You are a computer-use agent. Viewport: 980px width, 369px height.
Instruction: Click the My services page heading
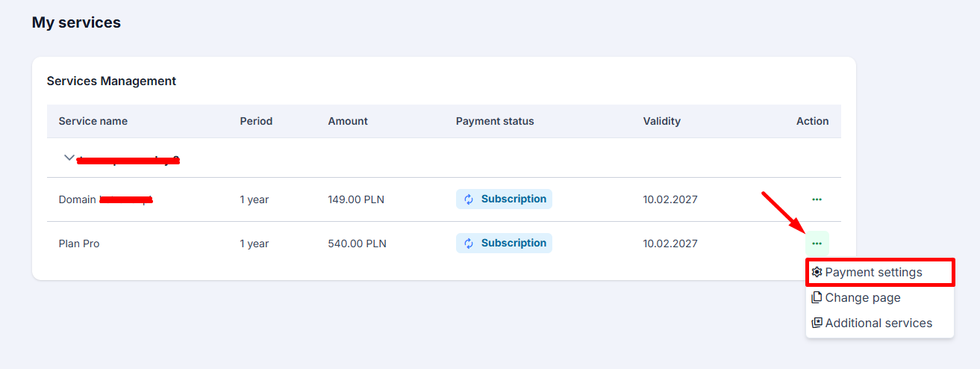[76, 23]
